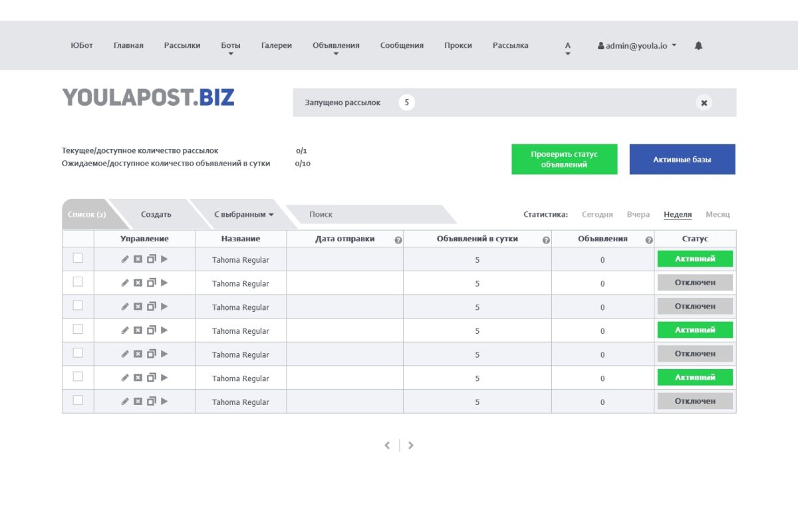Click the pencil edit icon in the second row
Screen dimensions: 798x532
pyautogui.click(x=125, y=283)
